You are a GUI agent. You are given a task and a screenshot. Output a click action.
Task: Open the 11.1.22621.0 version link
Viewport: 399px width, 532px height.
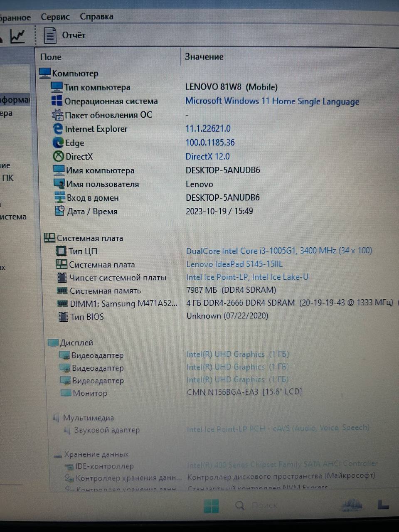(208, 129)
